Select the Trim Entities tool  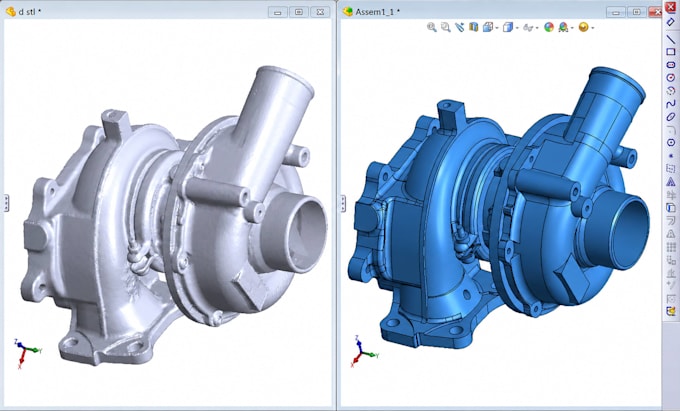click(671, 195)
